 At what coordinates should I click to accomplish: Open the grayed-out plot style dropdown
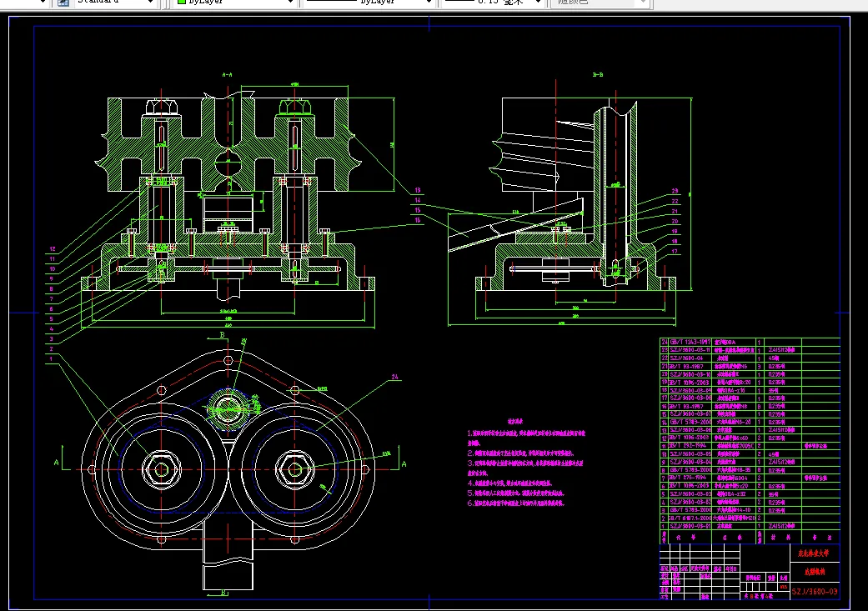599,2
